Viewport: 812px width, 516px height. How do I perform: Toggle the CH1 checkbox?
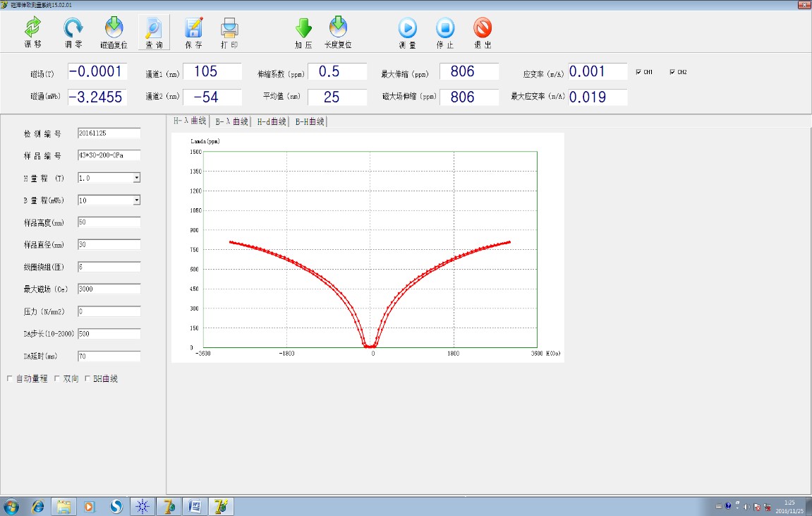pyautogui.click(x=638, y=72)
